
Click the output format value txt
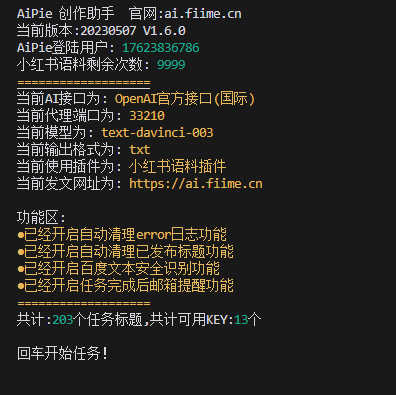(x=140, y=150)
